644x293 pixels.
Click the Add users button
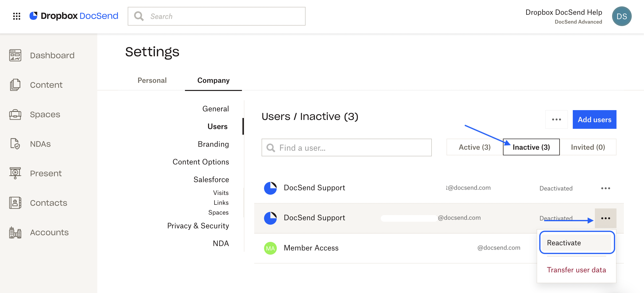click(594, 119)
